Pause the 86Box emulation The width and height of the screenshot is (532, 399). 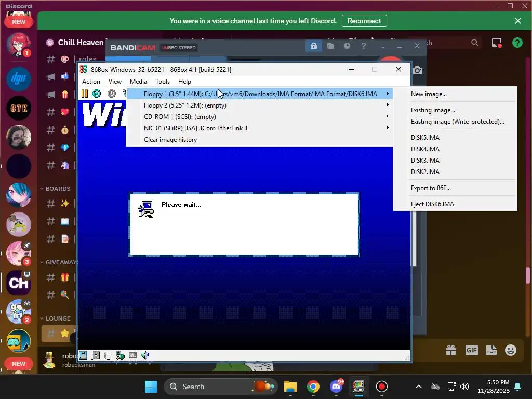point(85,94)
